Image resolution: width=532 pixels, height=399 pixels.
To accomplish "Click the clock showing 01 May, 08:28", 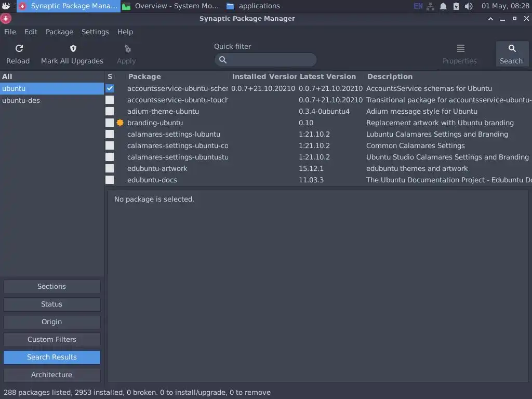I will pyautogui.click(x=505, y=6).
